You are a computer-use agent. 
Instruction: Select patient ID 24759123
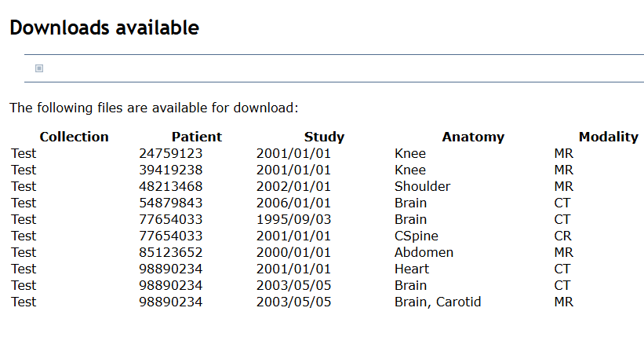click(x=171, y=153)
